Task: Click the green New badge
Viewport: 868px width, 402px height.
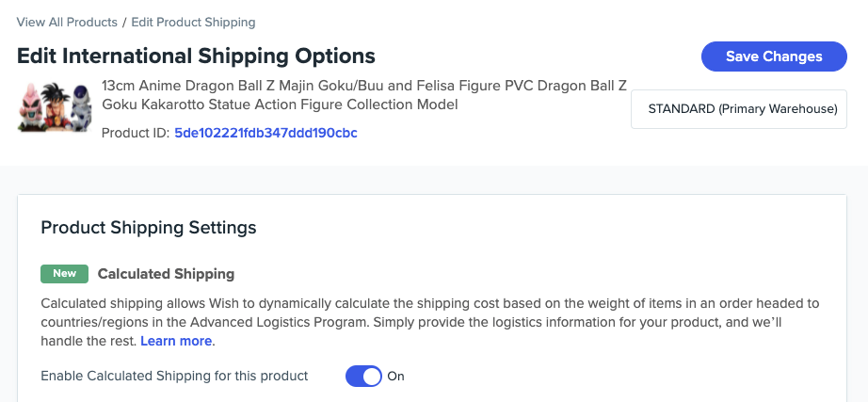Action: [x=64, y=274]
